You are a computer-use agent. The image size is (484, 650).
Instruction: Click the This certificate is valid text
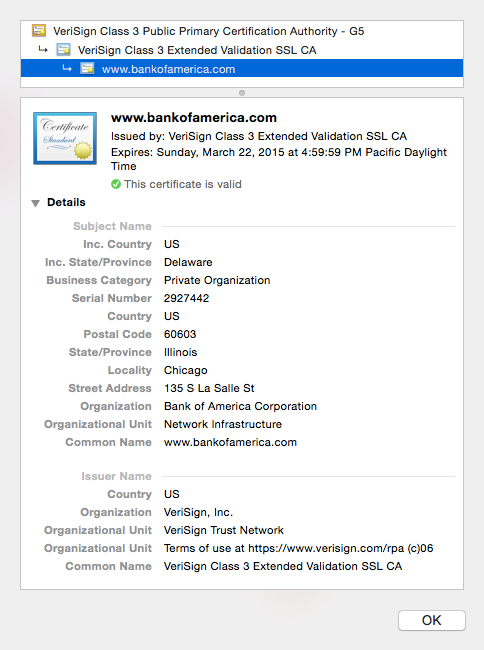click(183, 184)
